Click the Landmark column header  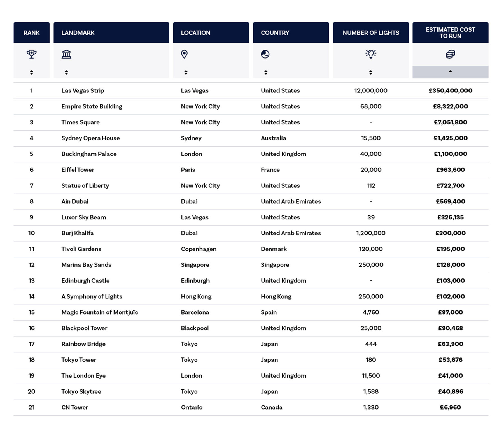click(78, 33)
